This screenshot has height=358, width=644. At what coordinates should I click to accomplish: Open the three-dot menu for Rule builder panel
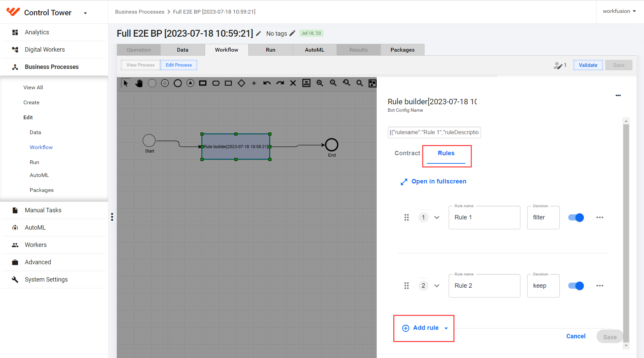click(x=618, y=95)
